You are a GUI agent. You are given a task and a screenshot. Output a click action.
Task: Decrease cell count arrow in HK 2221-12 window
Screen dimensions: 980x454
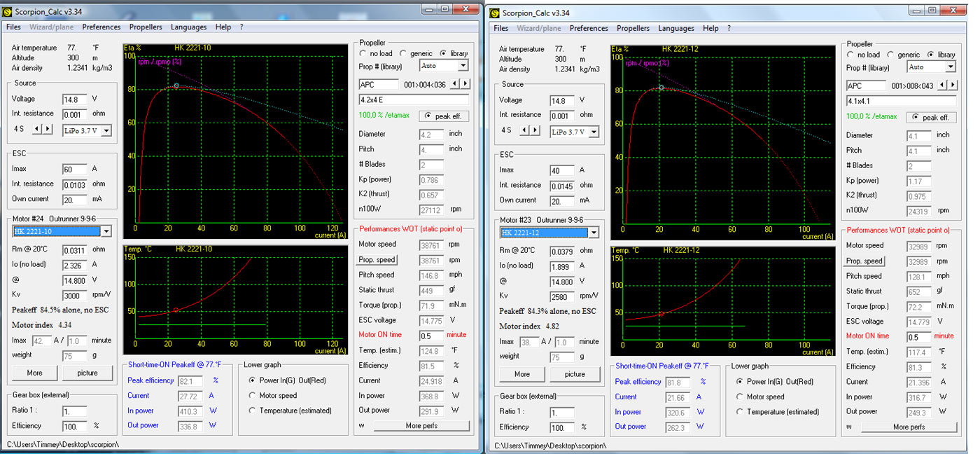pyautogui.click(x=525, y=130)
